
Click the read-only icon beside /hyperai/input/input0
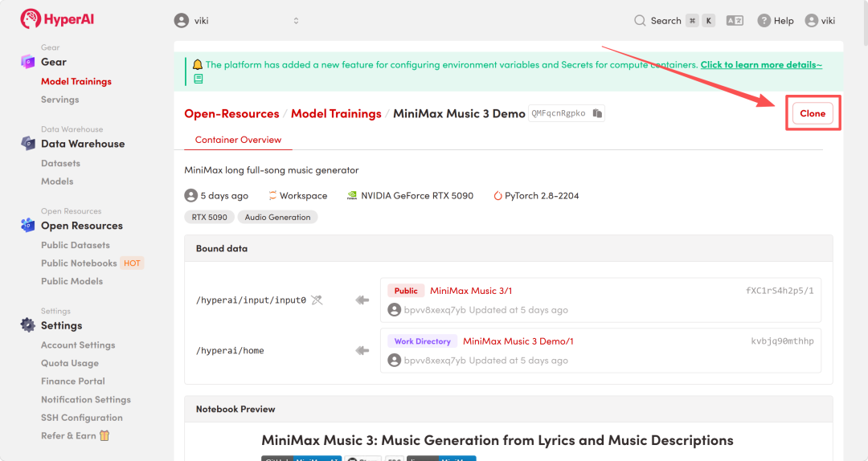pos(317,300)
